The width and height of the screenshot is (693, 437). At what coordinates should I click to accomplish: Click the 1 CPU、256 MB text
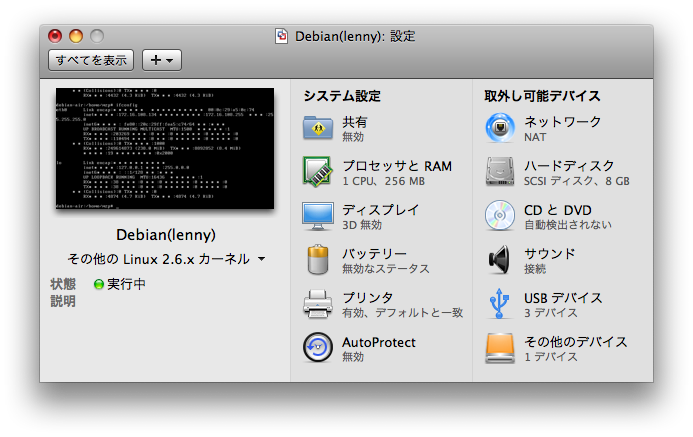pyautogui.click(x=384, y=181)
